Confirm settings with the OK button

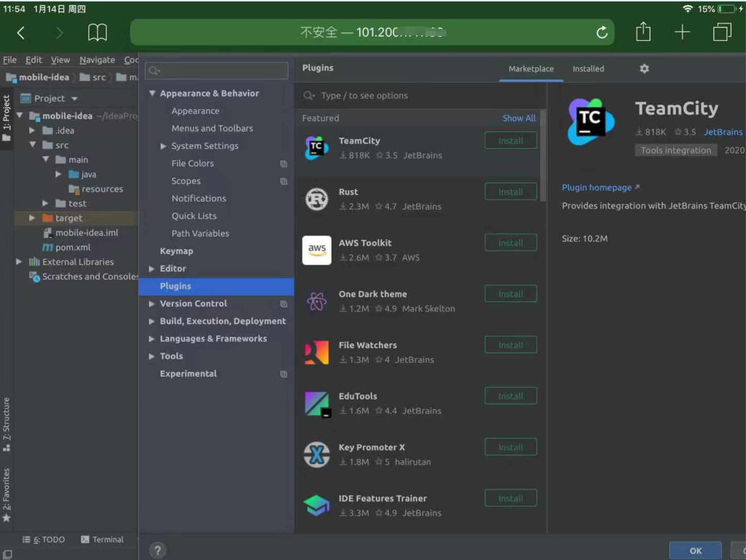695,551
